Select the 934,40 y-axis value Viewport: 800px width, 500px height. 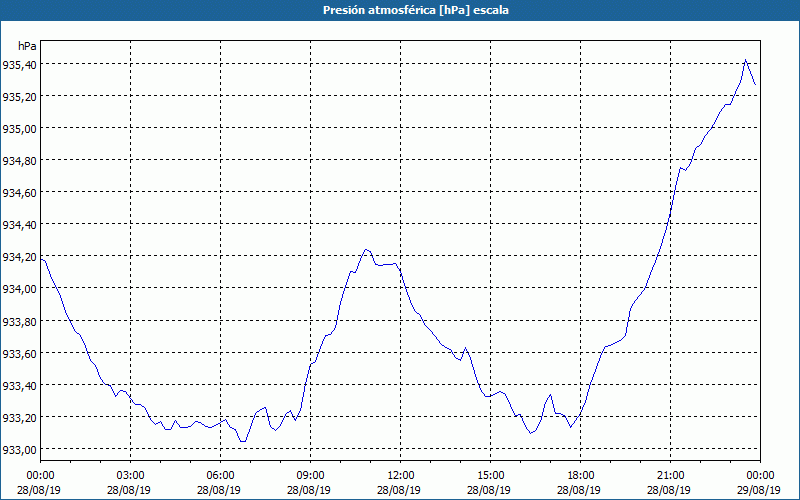tap(19, 225)
